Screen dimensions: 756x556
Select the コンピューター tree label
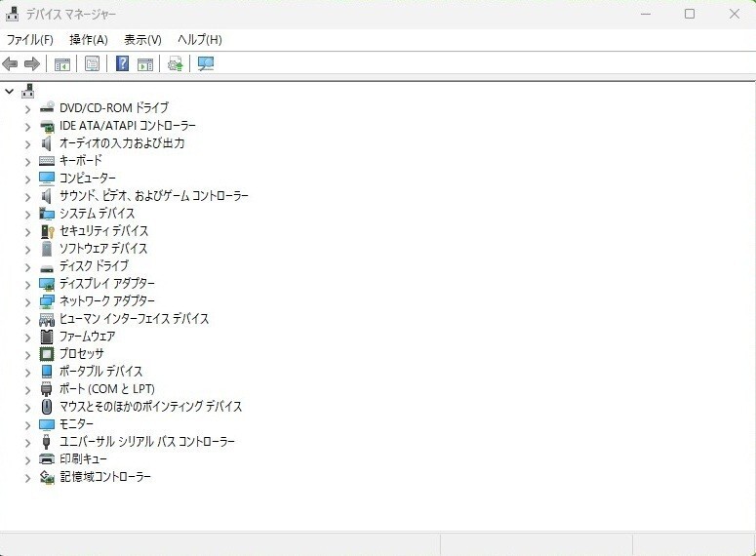click(88, 178)
